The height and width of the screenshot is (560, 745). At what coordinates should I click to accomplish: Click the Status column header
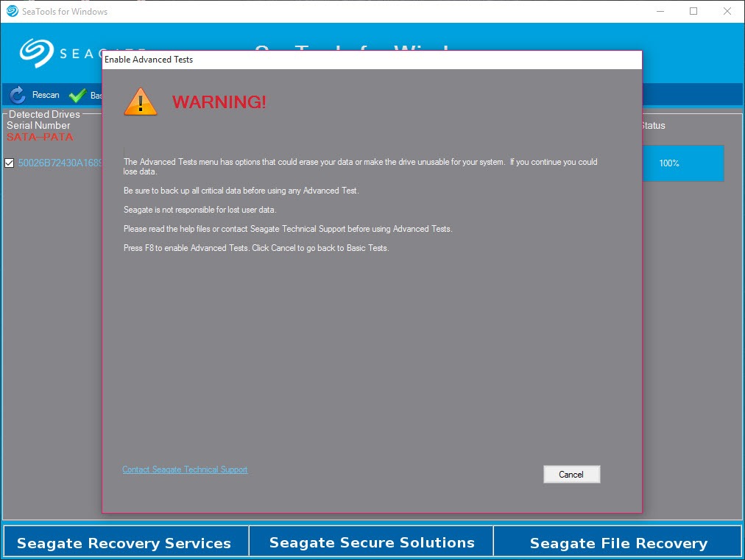click(x=653, y=125)
